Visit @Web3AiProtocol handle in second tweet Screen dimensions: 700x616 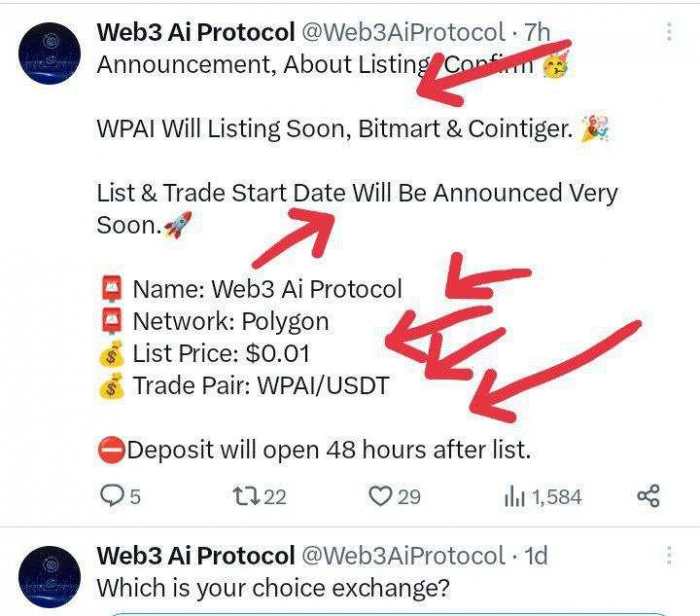coord(404,556)
